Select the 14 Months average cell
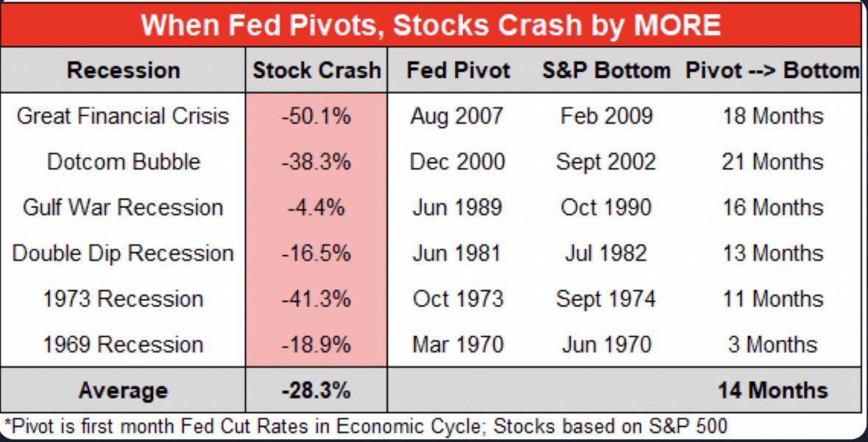Viewport: 868px width, 442px height. pyautogui.click(x=772, y=390)
